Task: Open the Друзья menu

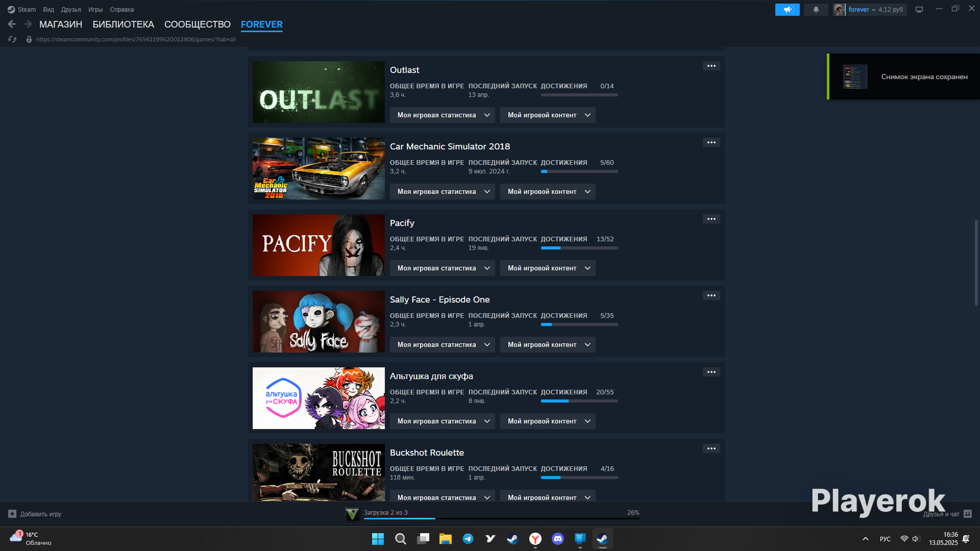Action: (71, 9)
